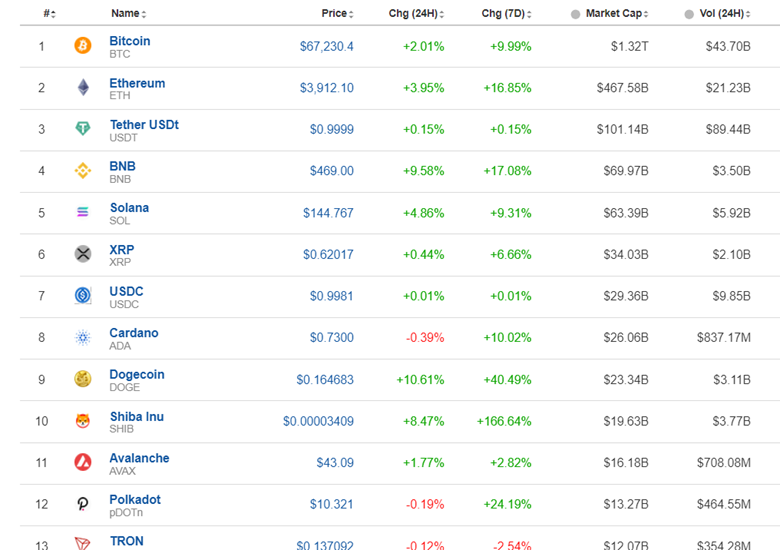Click XRP 24H volume $2.10B
Screen dimensions: 780x550
(x=732, y=255)
